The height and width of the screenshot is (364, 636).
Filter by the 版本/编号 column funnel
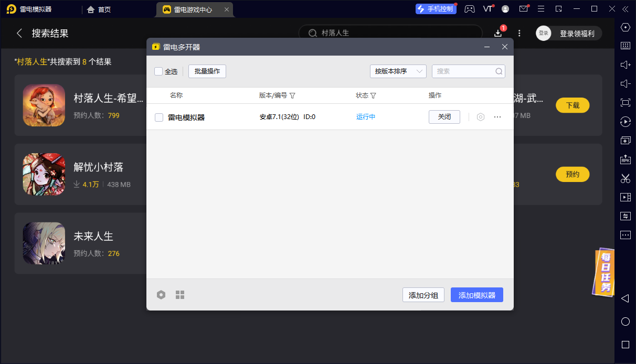tap(292, 95)
